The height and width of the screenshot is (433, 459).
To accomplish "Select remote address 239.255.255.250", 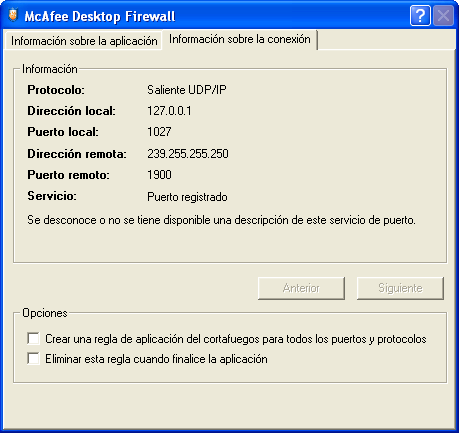I will tap(188, 154).
